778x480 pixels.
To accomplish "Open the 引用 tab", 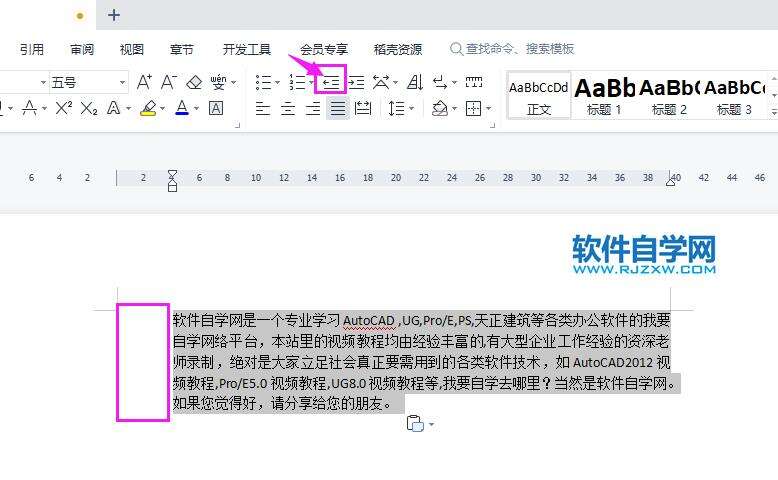I will tap(32, 49).
